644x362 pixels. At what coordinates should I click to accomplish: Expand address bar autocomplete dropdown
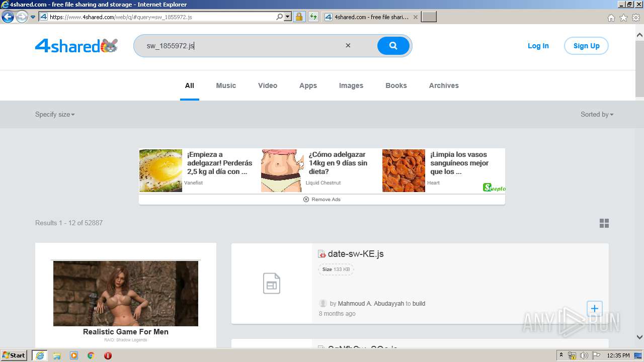[x=288, y=17]
